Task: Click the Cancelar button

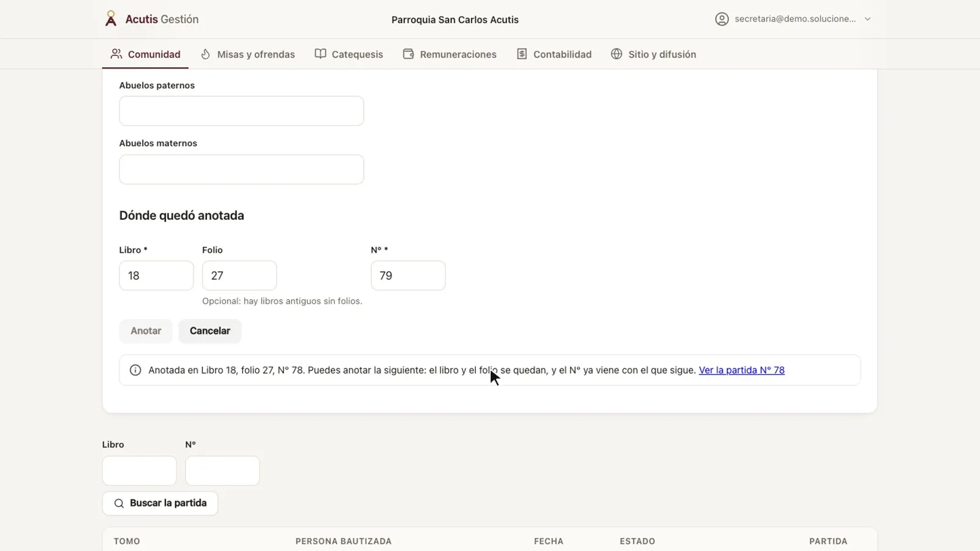Action: pyautogui.click(x=210, y=331)
